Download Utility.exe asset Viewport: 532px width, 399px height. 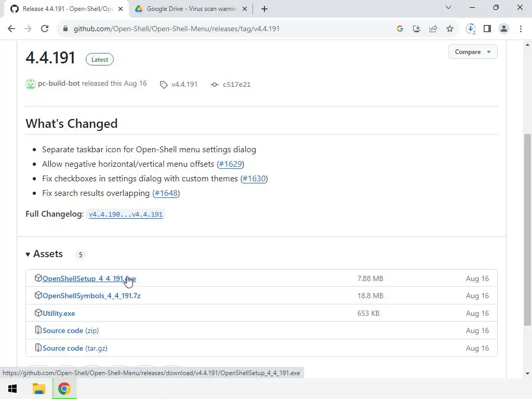coord(59,313)
